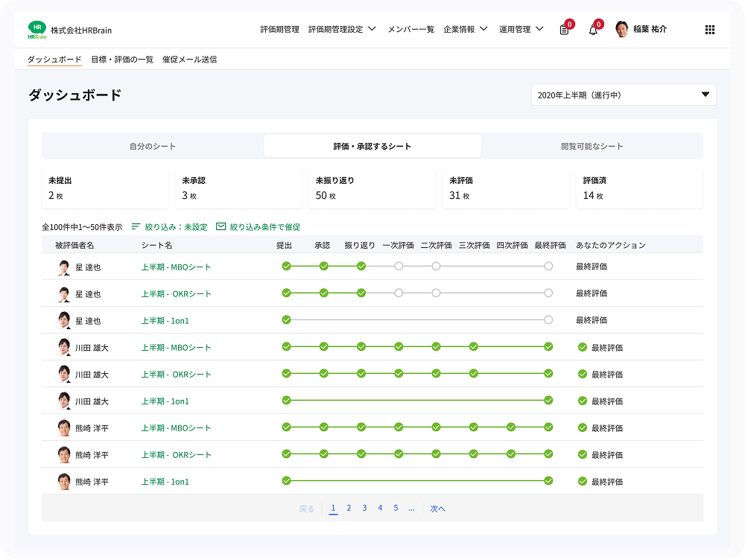Open the document list icon with badge
The image size is (745, 560).
click(x=564, y=30)
